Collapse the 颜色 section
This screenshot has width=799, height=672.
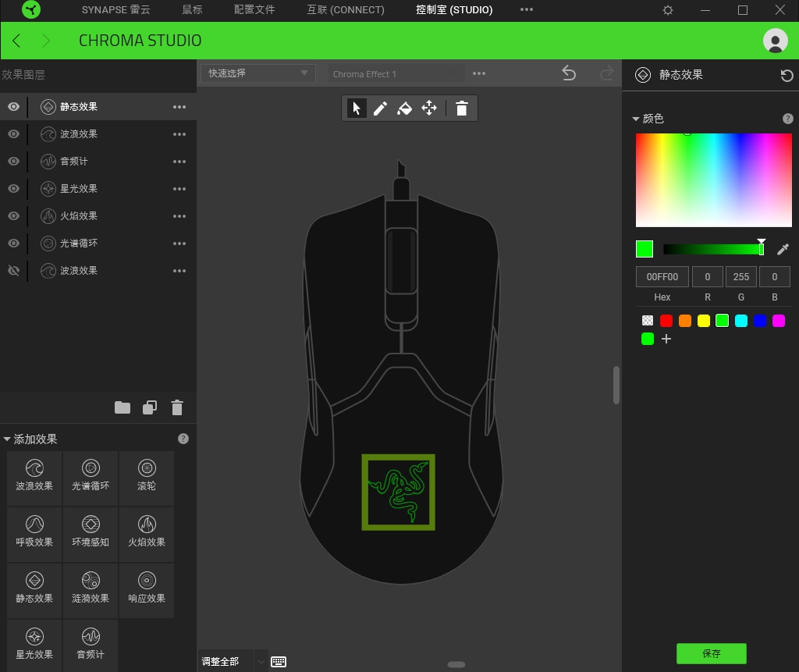pos(636,119)
